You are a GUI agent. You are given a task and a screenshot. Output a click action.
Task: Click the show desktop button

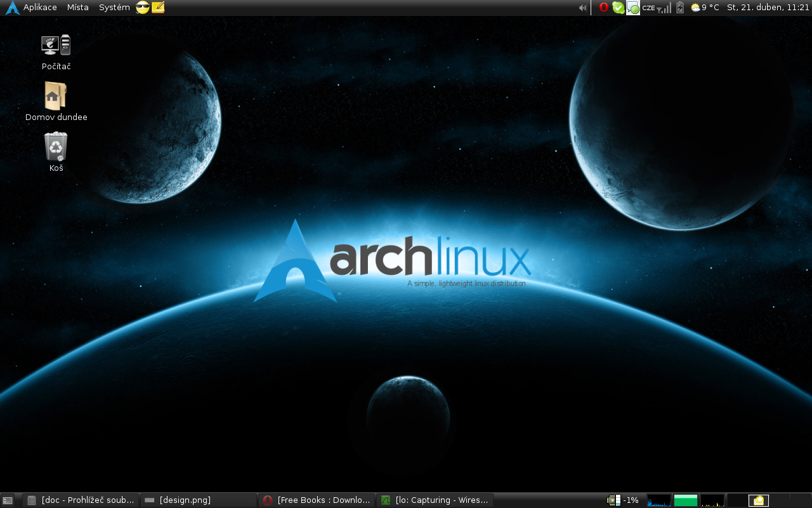point(8,500)
